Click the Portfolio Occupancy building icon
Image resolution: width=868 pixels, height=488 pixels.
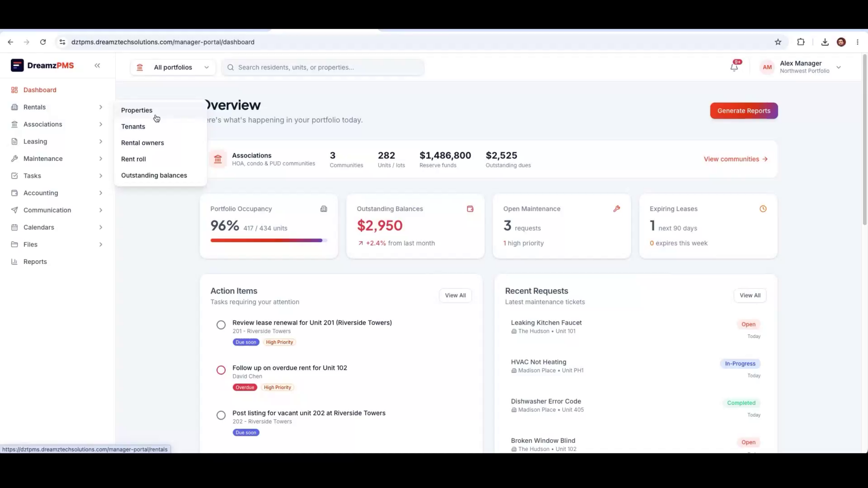click(324, 209)
